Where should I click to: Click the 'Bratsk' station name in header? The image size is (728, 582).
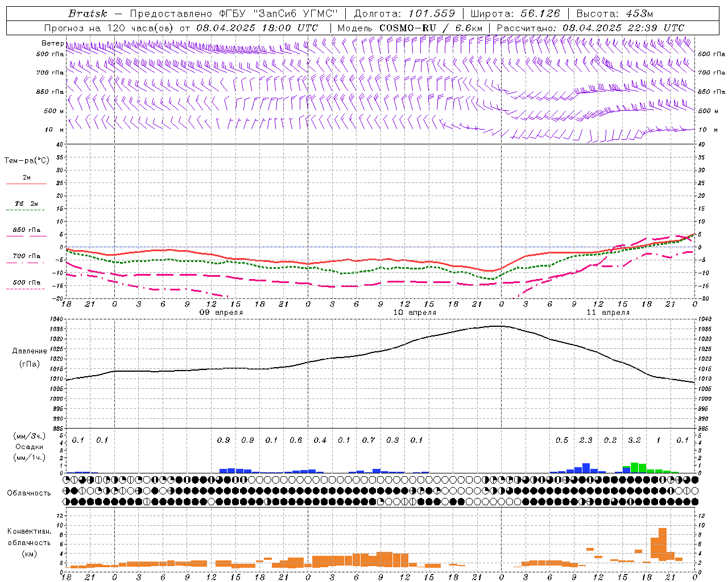click(x=88, y=14)
